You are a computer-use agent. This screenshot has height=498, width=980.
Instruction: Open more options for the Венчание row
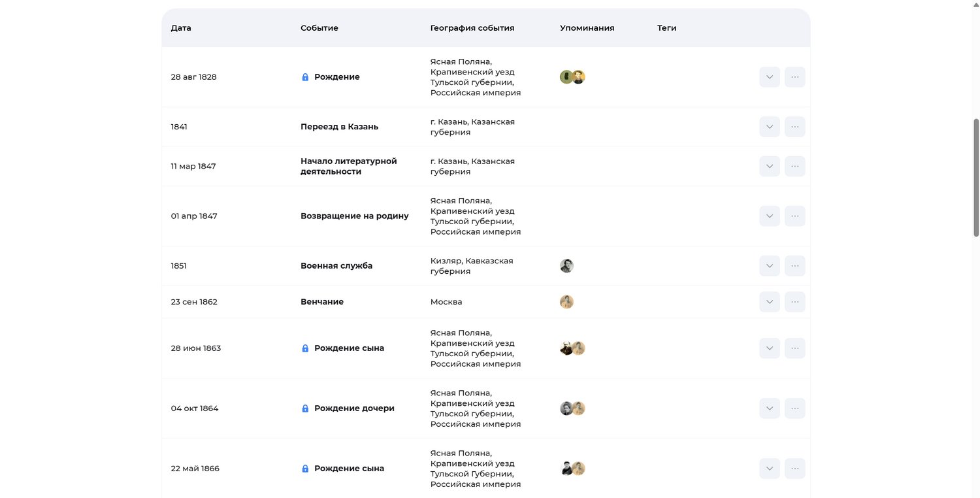pos(794,302)
